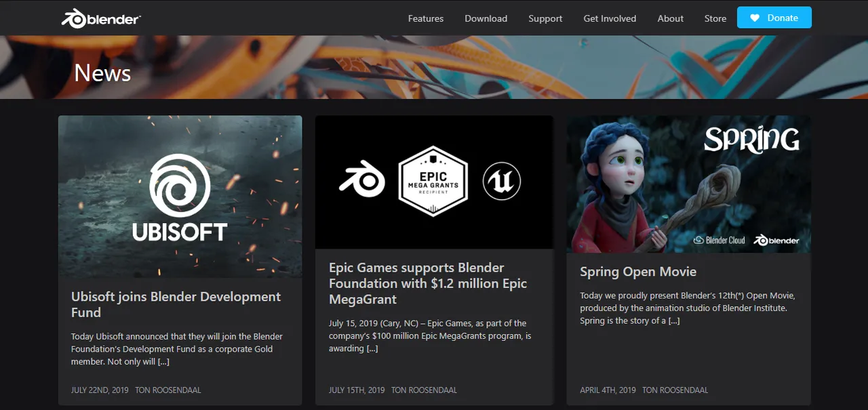Click the 'April 4th, 2019' date text
Viewport: 868px width, 410px height.
(608, 390)
